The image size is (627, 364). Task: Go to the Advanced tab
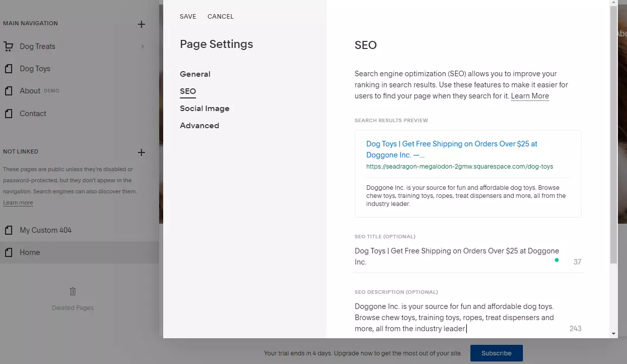coord(200,126)
